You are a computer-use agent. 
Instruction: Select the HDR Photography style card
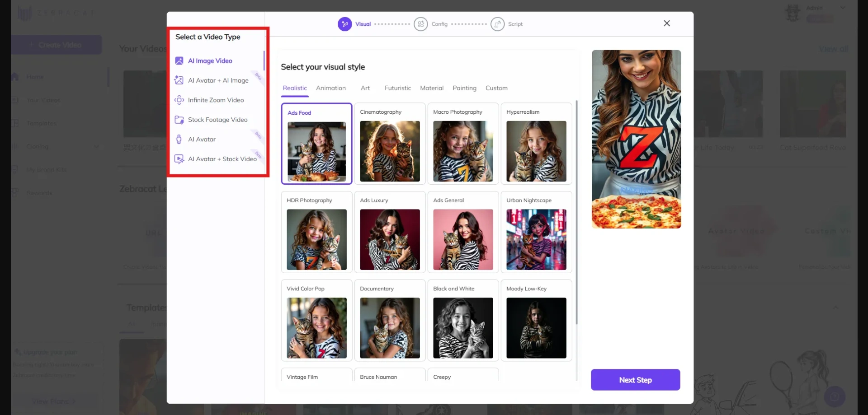coord(316,232)
